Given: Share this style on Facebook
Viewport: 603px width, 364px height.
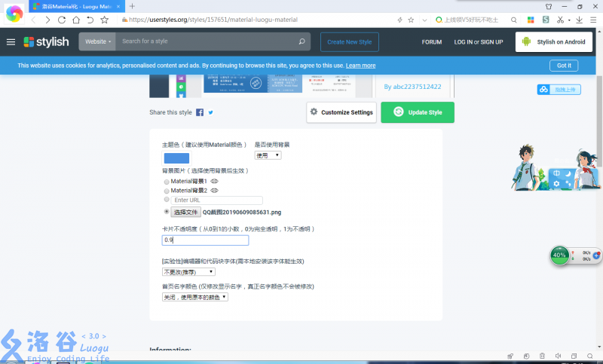Looking at the screenshot, I should (x=200, y=112).
